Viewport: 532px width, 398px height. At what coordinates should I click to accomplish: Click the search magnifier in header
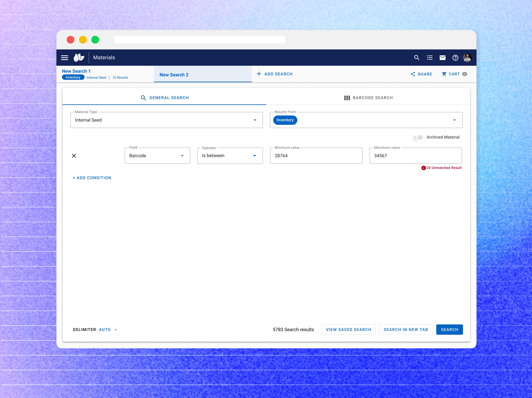[x=417, y=58]
